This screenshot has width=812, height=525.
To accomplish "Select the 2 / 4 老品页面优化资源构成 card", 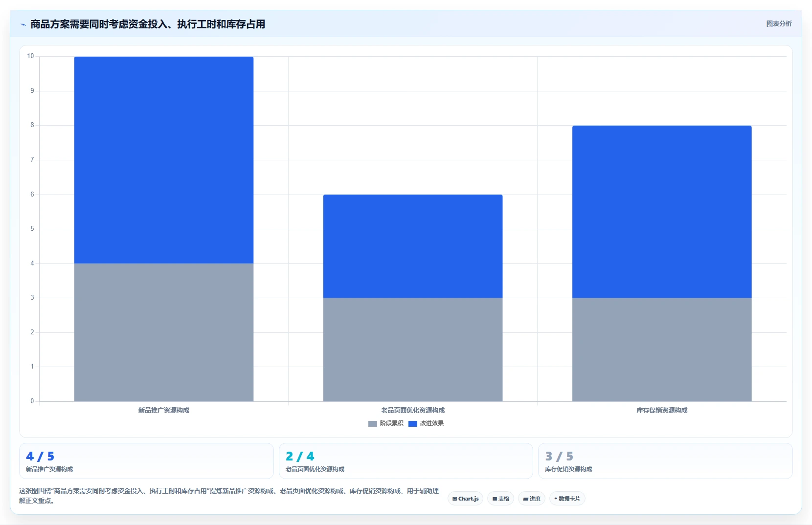I will click(406, 461).
